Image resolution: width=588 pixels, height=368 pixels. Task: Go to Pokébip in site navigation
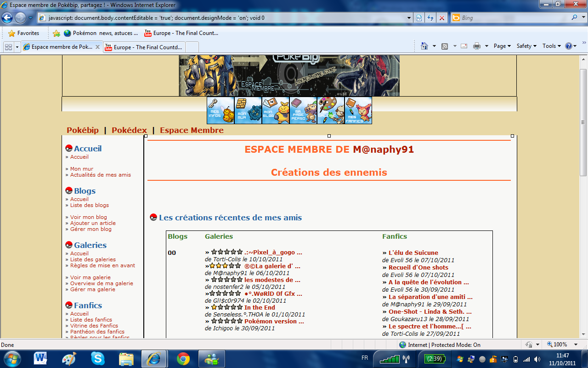click(83, 130)
